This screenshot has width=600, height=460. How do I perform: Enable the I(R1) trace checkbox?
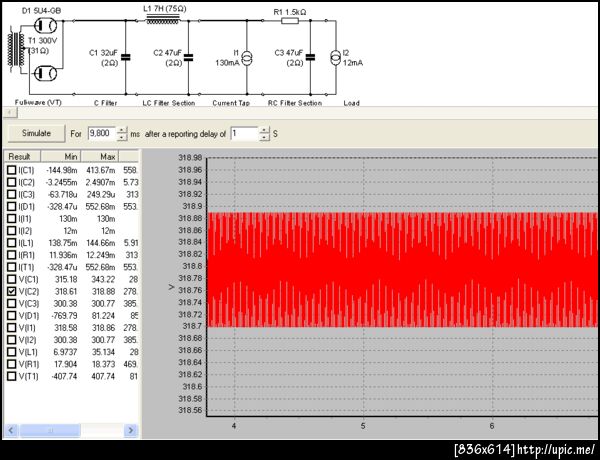click(x=12, y=255)
